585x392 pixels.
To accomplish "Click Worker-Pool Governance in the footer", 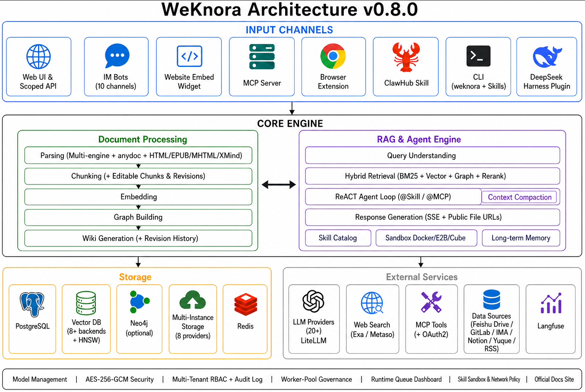I will click(x=316, y=379).
